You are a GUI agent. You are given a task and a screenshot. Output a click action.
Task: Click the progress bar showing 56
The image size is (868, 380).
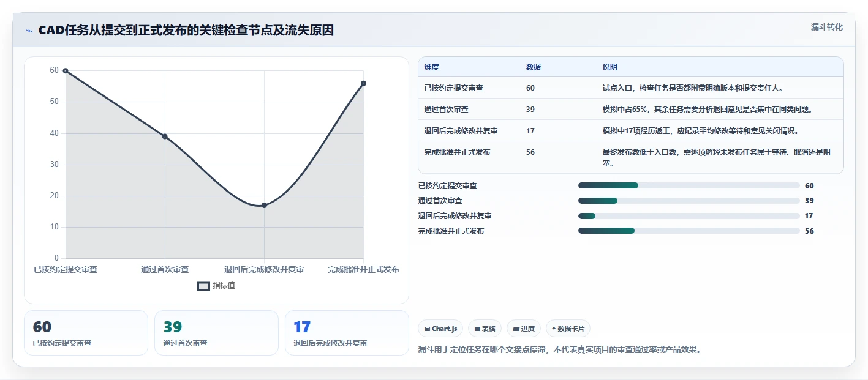pyautogui.click(x=689, y=231)
